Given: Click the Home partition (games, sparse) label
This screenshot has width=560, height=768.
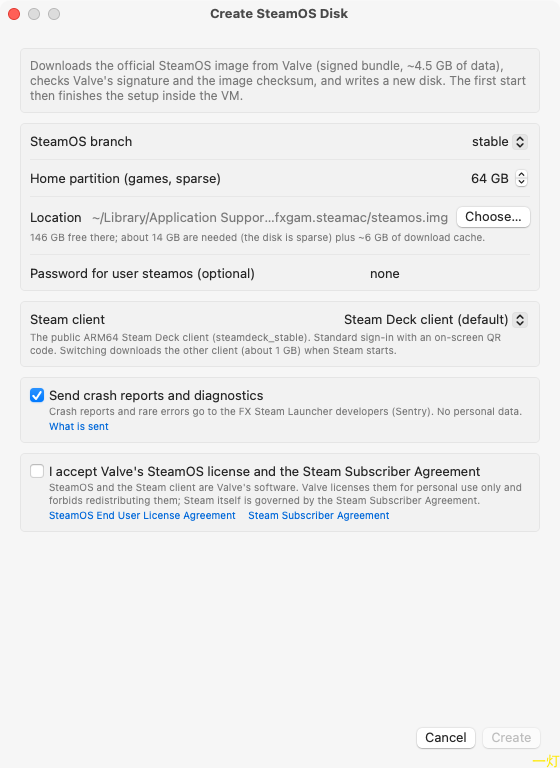Looking at the screenshot, I should tap(125, 178).
